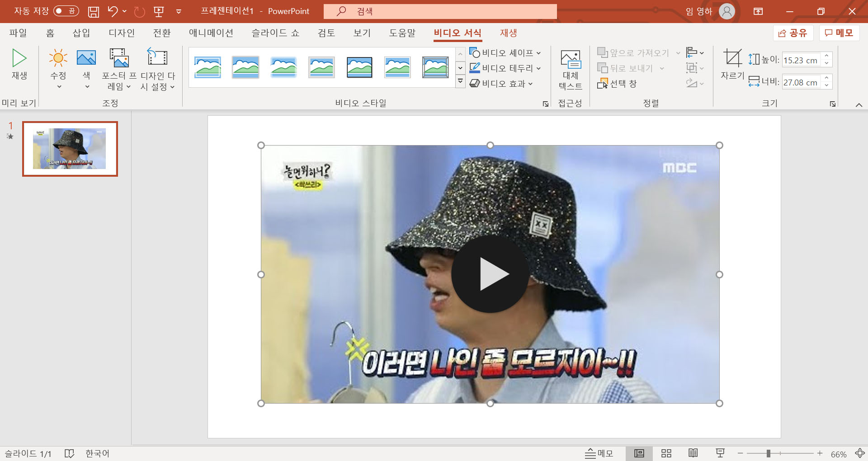Open the 비디오 셰이프 dropdown
The image size is (868, 461).
click(x=505, y=53)
